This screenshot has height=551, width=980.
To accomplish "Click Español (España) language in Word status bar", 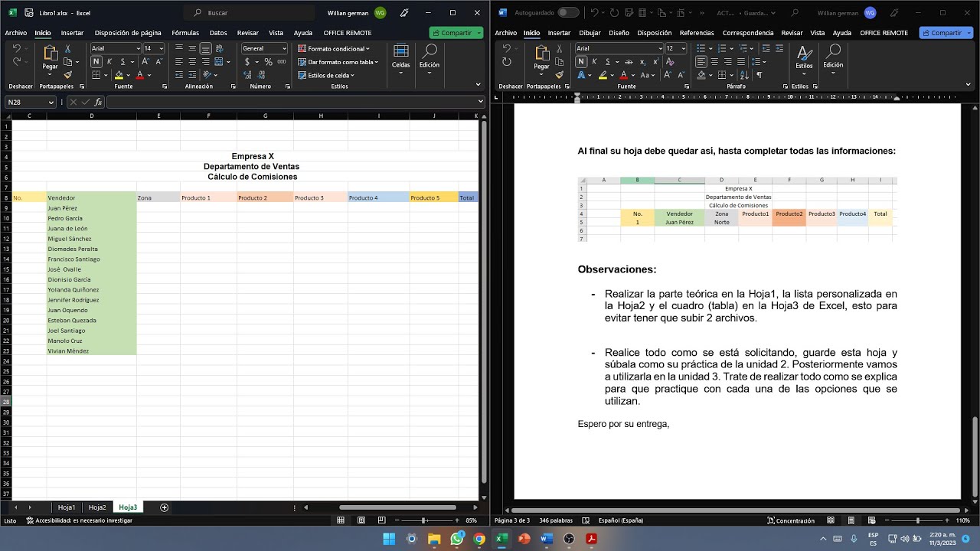I will (x=621, y=520).
